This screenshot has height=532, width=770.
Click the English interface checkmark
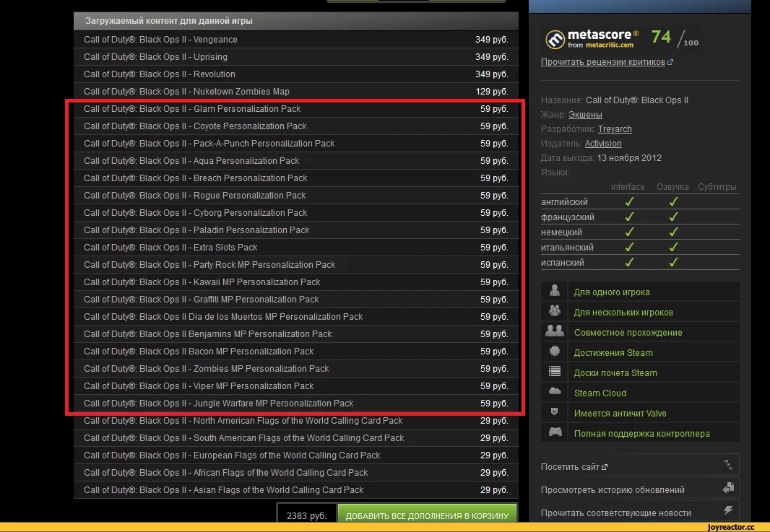[x=629, y=201]
